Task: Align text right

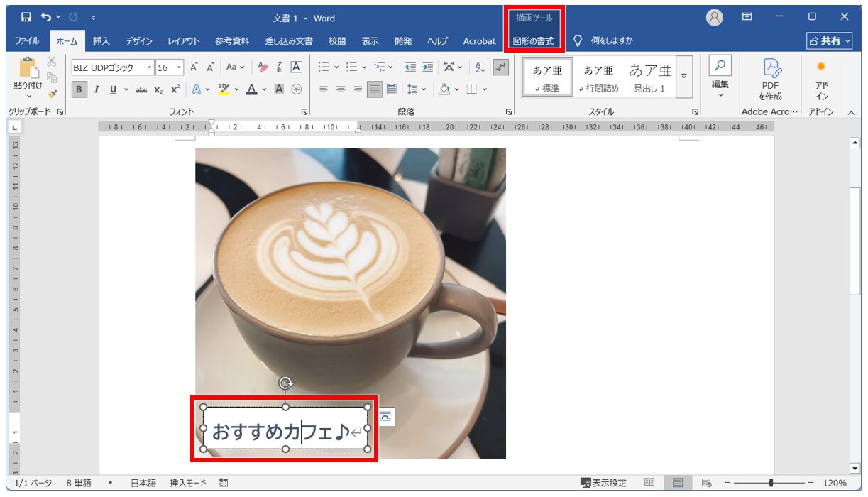Action: (x=358, y=89)
